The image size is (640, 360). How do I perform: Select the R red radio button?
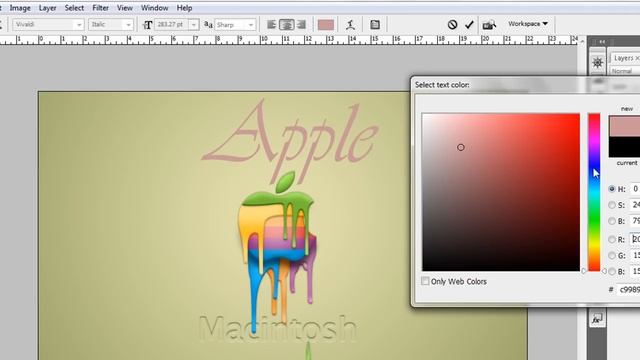[x=611, y=239]
